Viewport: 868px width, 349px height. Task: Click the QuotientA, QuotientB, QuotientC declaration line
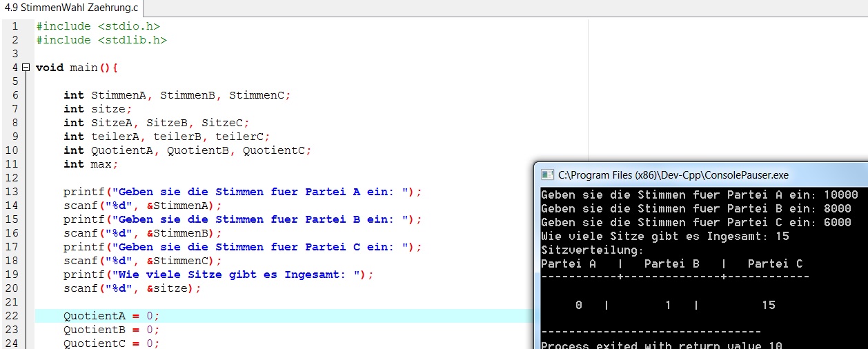(188, 150)
